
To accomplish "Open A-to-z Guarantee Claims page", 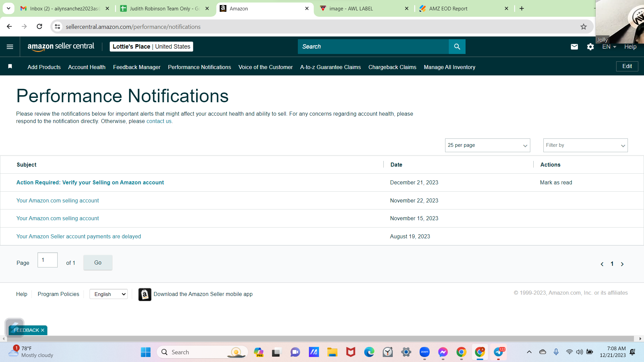I will tap(330, 67).
